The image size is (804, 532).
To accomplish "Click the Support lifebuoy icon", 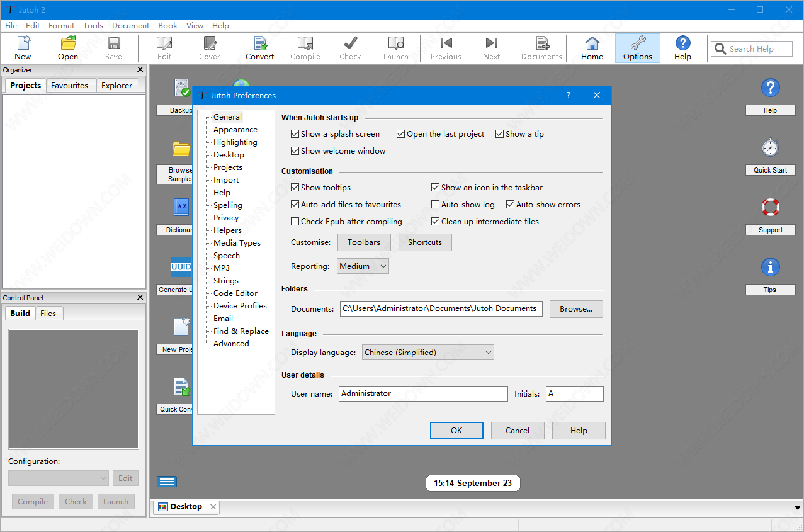I will 771,207.
